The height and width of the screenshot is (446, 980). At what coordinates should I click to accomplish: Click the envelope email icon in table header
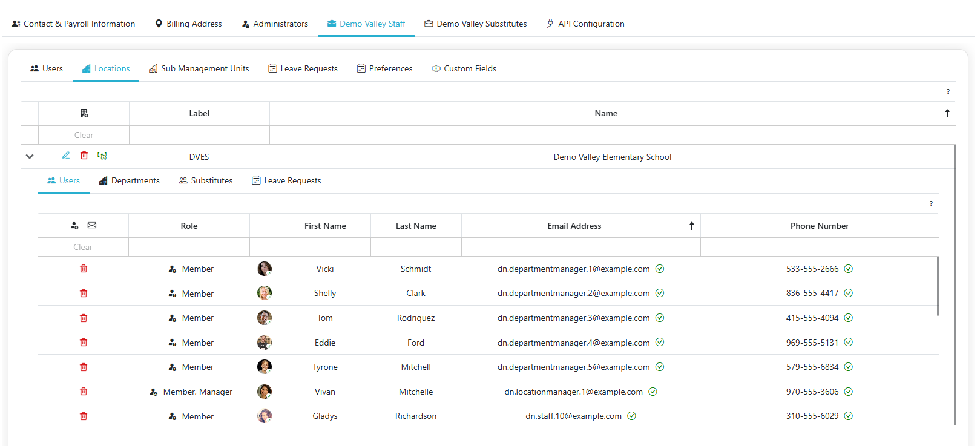[x=92, y=225]
